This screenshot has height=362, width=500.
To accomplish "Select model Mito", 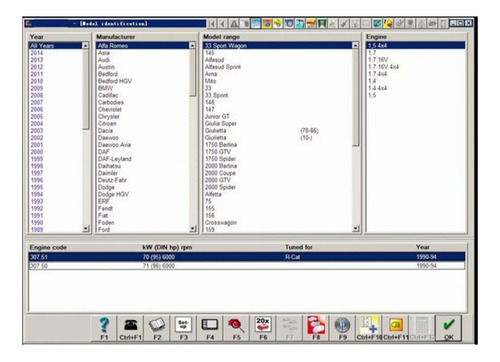I will coord(278,81).
